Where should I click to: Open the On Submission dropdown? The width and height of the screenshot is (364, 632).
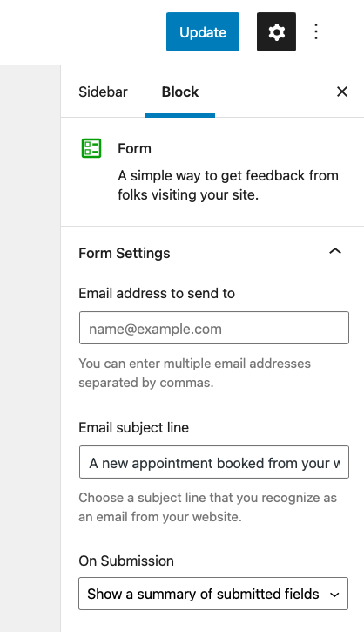pyautogui.click(x=213, y=594)
